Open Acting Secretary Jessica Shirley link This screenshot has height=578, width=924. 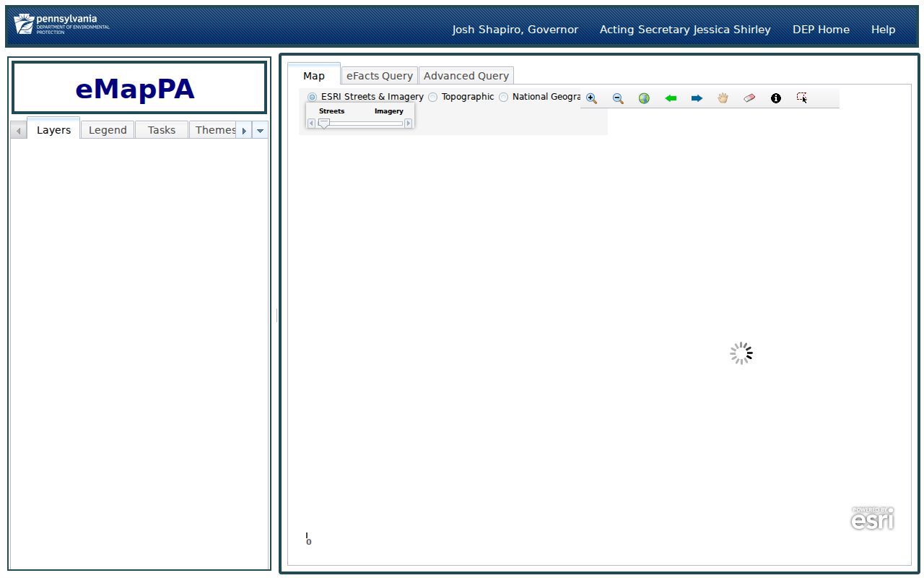[x=685, y=30]
